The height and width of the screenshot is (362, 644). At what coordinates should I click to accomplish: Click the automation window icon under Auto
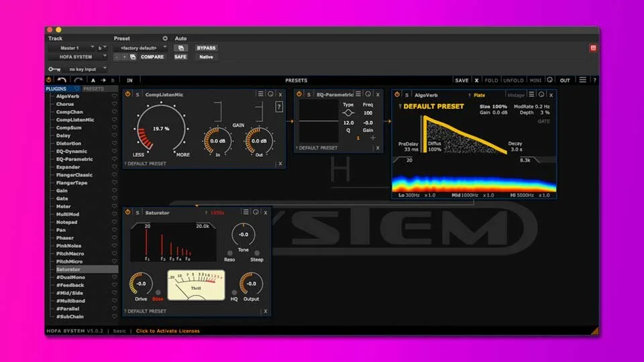tap(180, 48)
